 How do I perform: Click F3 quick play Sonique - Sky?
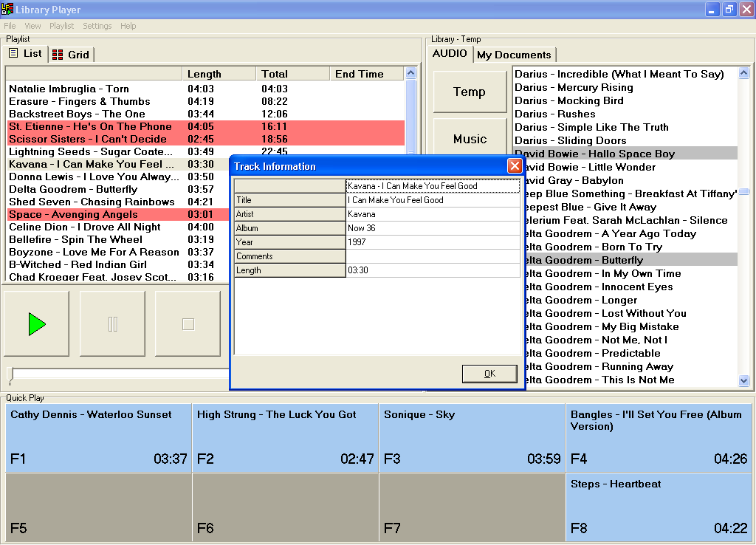472,437
